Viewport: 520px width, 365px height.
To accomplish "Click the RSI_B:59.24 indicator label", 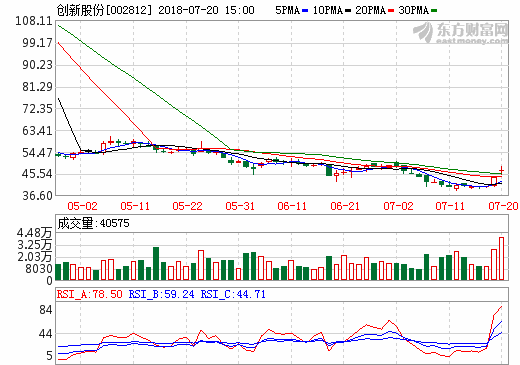I will pyautogui.click(x=162, y=294).
